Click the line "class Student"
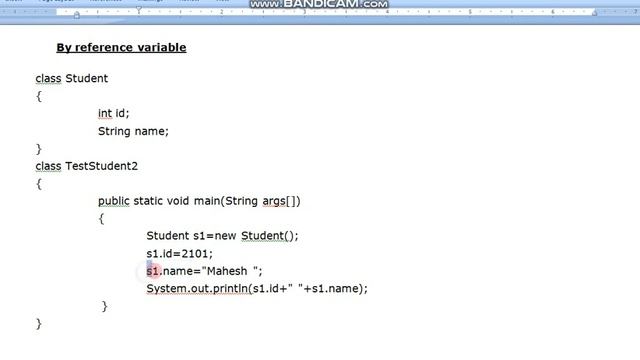The height and width of the screenshot is (360, 640). pyautogui.click(x=72, y=78)
